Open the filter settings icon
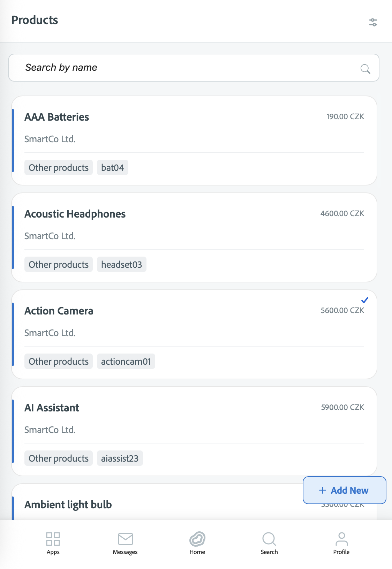Image resolution: width=392 pixels, height=569 pixels. point(373,22)
